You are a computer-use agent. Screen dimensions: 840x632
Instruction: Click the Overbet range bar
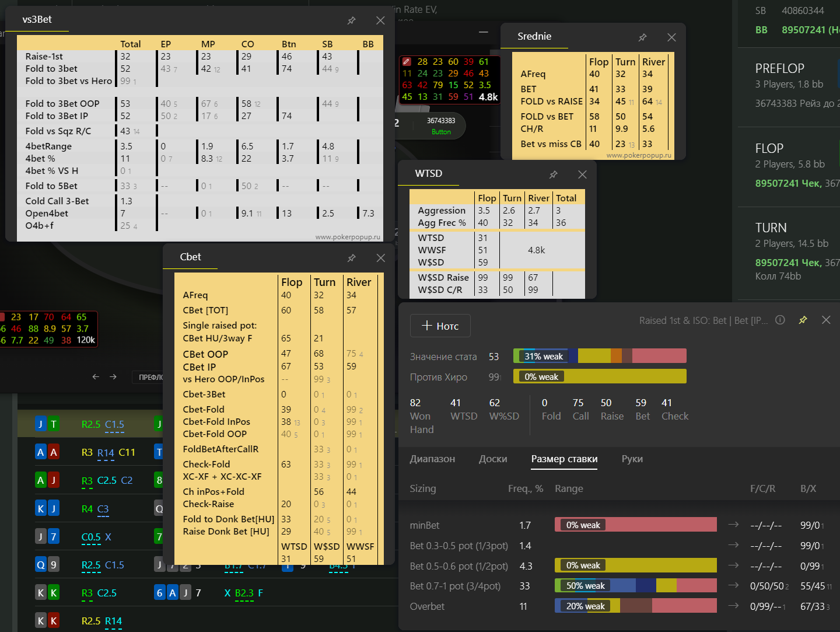[x=636, y=606]
